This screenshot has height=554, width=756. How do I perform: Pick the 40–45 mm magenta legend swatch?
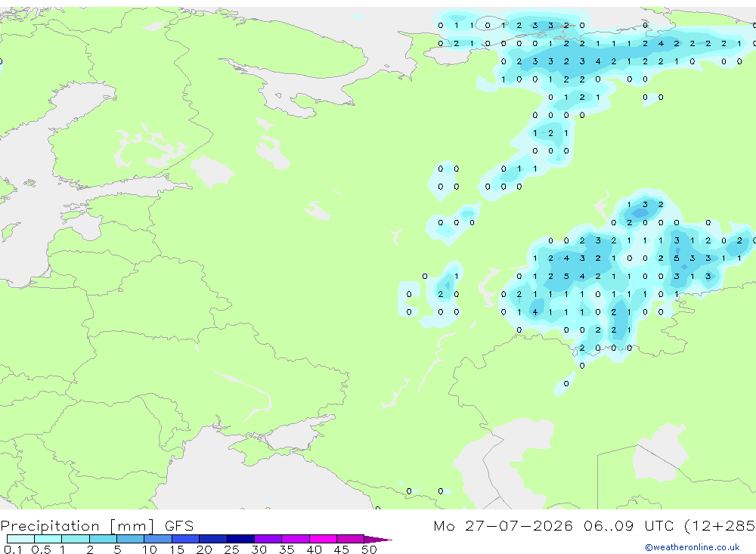click(323, 539)
